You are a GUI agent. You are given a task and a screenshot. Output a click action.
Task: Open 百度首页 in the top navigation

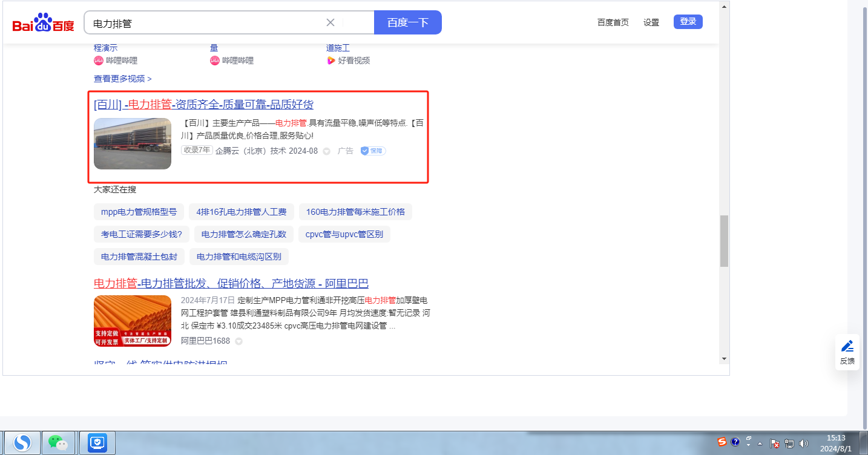[x=613, y=22]
